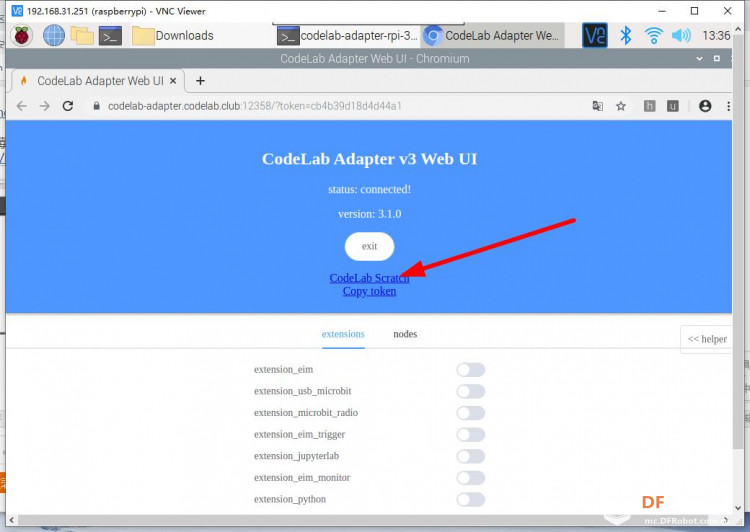Maximize the Chromium window in title bar
Viewport: 750px width, 532px height.
click(x=717, y=58)
